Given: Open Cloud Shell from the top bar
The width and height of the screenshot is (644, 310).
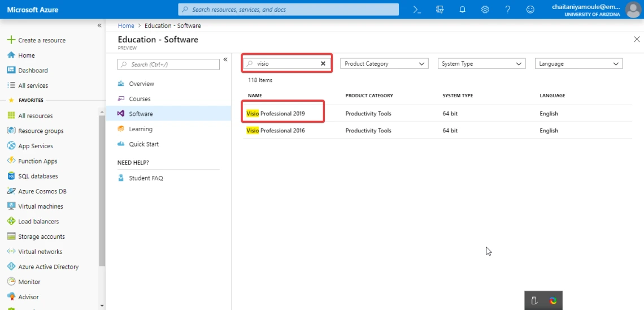Looking at the screenshot, I should click(417, 10).
